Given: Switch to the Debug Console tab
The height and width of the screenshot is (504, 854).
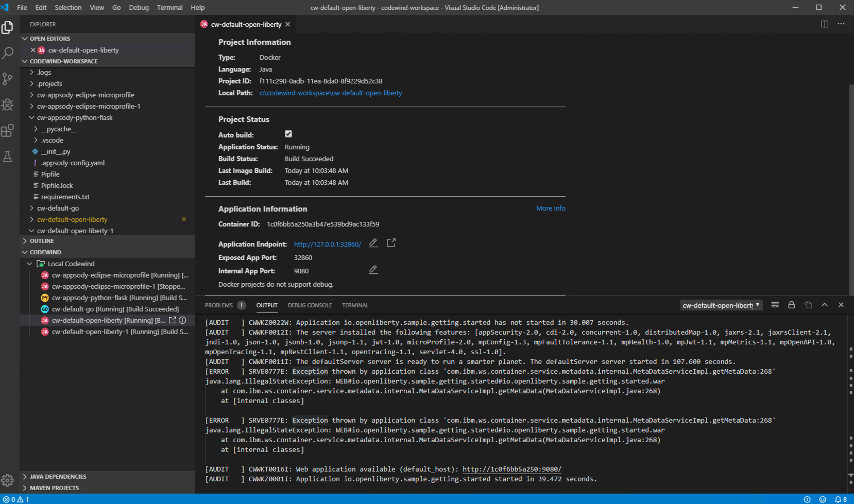Looking at the screenshot, I should [x=310, y=305].
